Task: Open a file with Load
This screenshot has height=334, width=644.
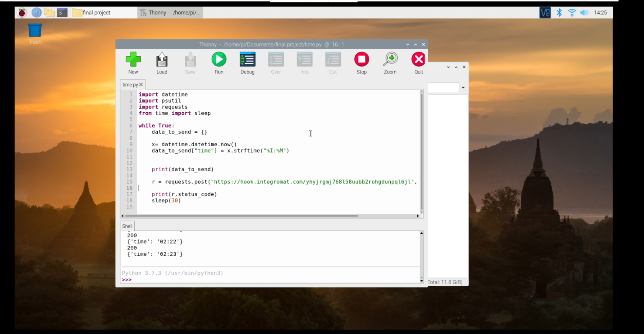Action: click(162, 63)
